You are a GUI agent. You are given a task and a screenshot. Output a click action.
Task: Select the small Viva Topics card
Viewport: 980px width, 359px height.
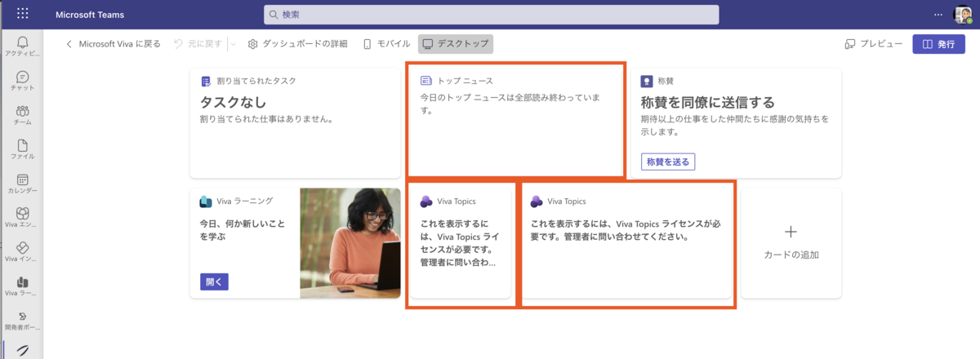(461, 244)
